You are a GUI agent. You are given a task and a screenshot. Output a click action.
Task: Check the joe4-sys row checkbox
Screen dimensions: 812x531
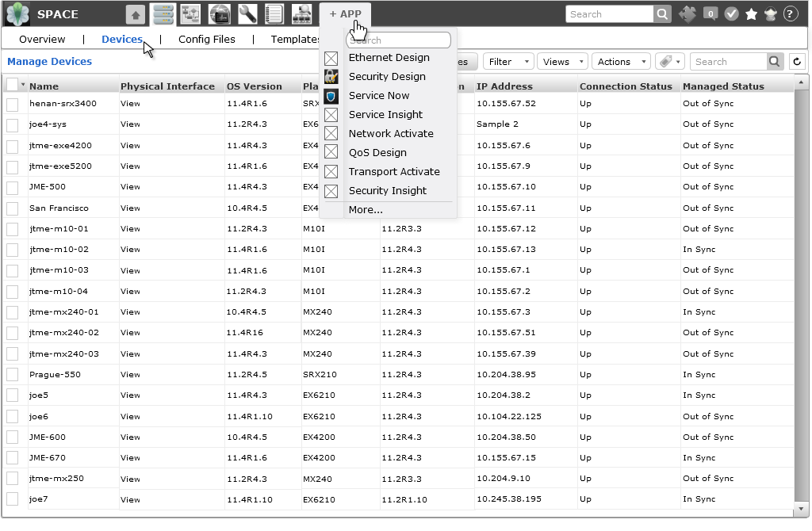[x=13, y=125]
